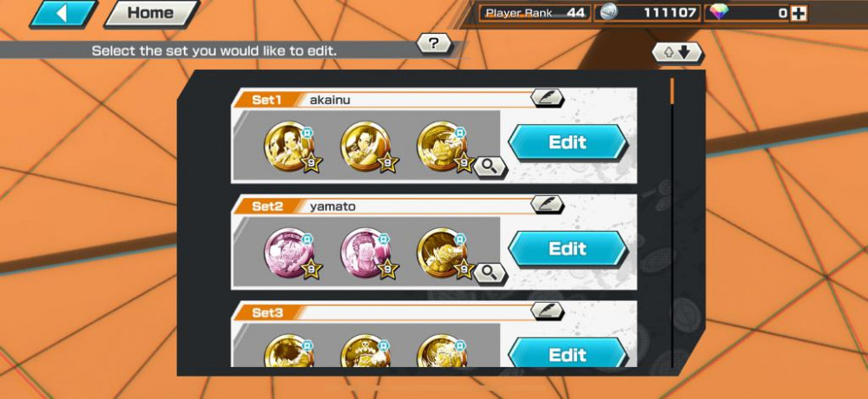Rename Set2 using the feather pen icon
Viewport: 868px width, 399px height.
coord(547,204)
